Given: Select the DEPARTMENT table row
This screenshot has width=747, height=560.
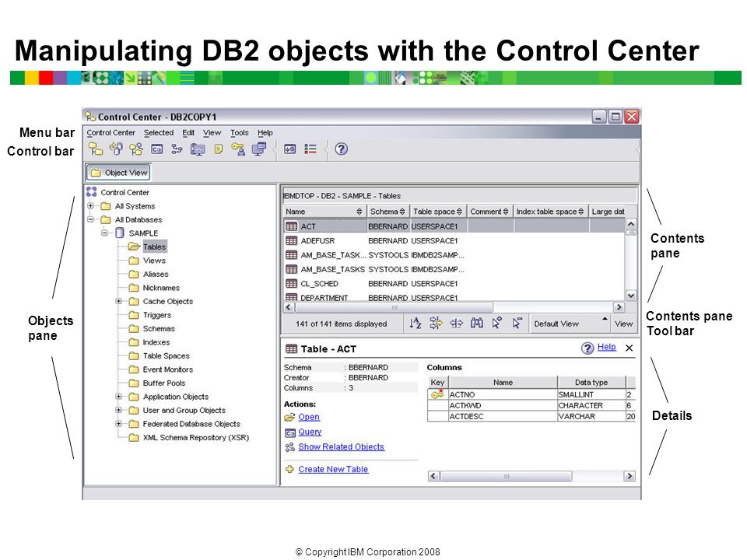Looking at the screenshot, I should coord(454,297).
